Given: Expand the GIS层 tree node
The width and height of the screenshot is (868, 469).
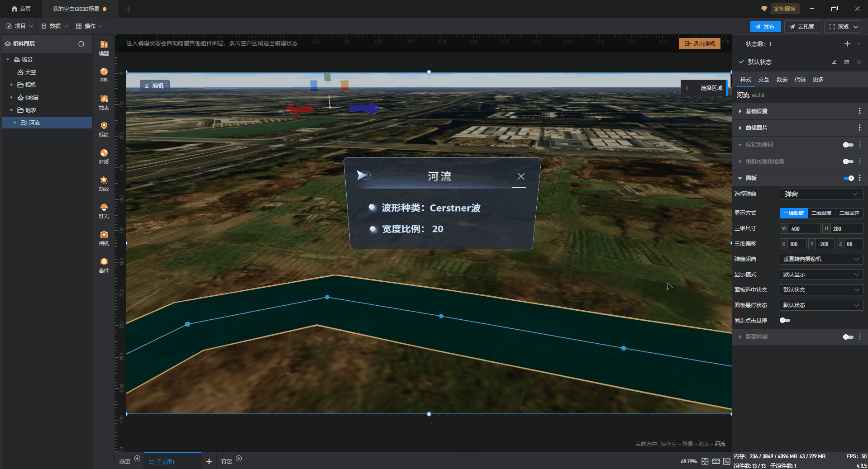Looking at the screenshot, I should [x=11, y=97].
